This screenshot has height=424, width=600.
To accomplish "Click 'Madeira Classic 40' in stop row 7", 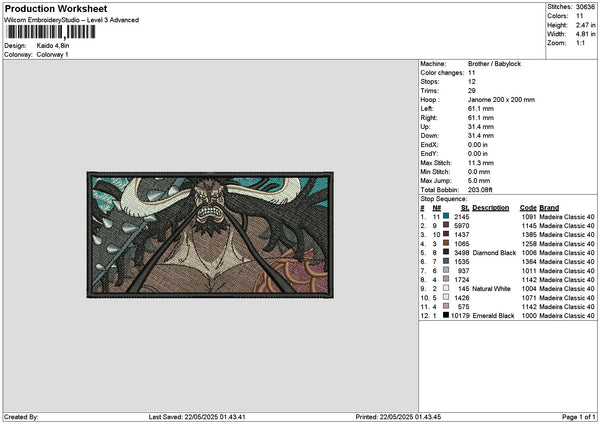I will (567, 271).
